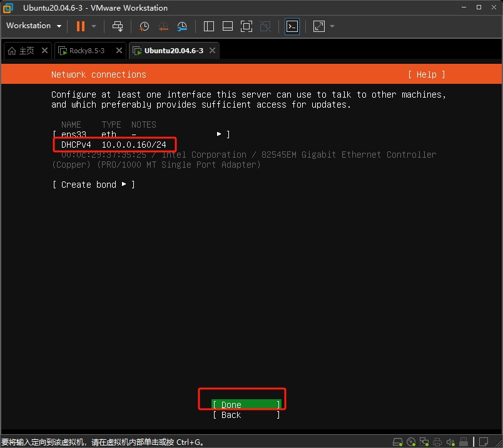Click the 'Network connections' header title
Image resolution: width=503 pixels, height=448 pixels.
pyautogui.click(x=98, y=74)
